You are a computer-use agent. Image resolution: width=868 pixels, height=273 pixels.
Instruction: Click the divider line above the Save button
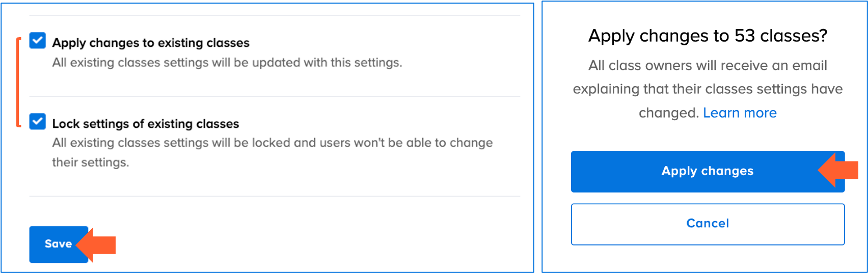point(275,196)
